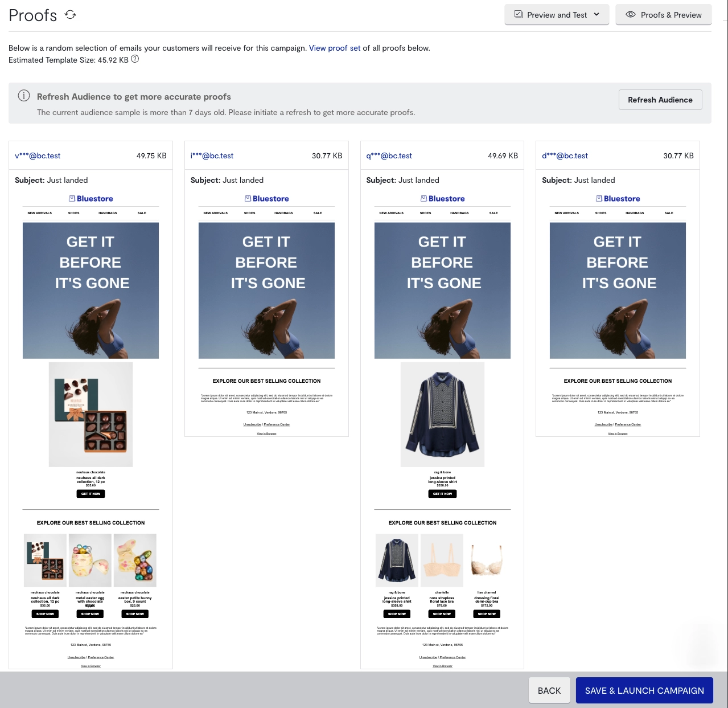Click the eye icon on Proofs & Preview
Screen dimensions: 728x708
point(631,15)
